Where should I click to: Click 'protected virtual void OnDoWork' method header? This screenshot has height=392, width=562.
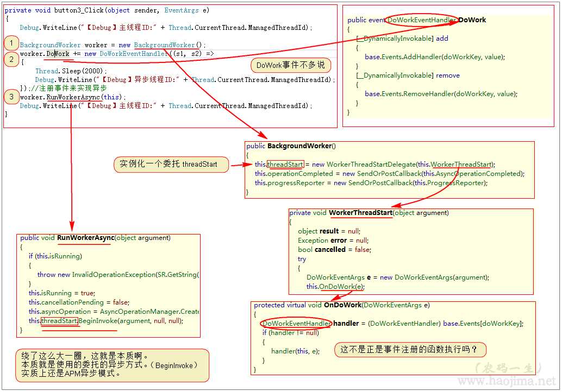tap(342, 305)
